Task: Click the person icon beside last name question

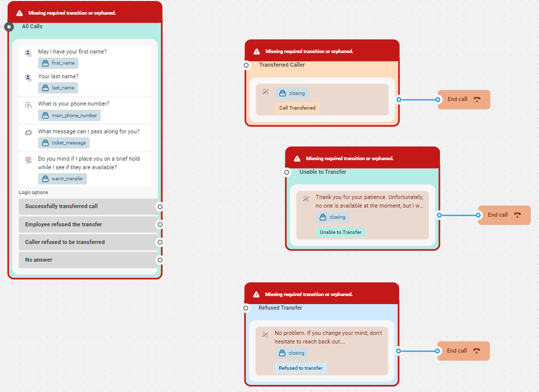Action: 28,77
